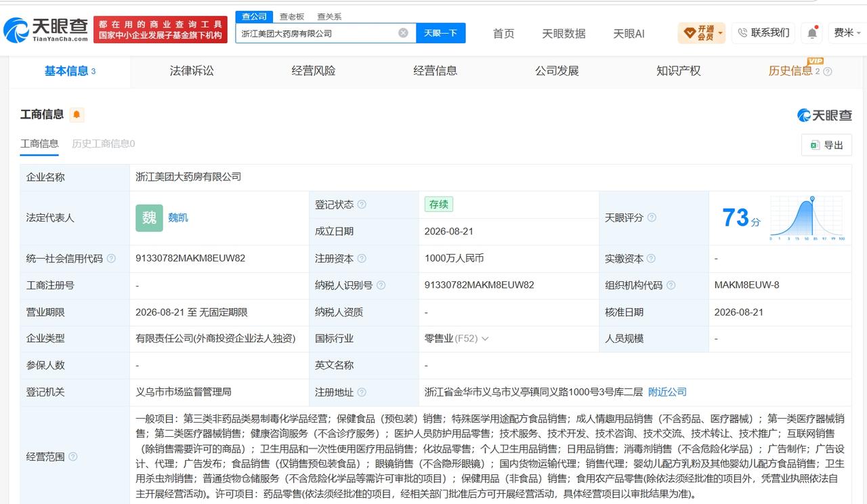Click company type 有限责任公司(外商投资企业法人独资)

click(215, 338)
